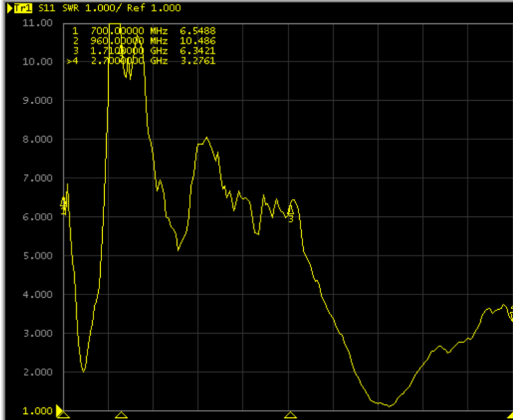Click the marker 1 SWR value 6.5488
Screen dimensions: 513x420
(x=198, y=31)
